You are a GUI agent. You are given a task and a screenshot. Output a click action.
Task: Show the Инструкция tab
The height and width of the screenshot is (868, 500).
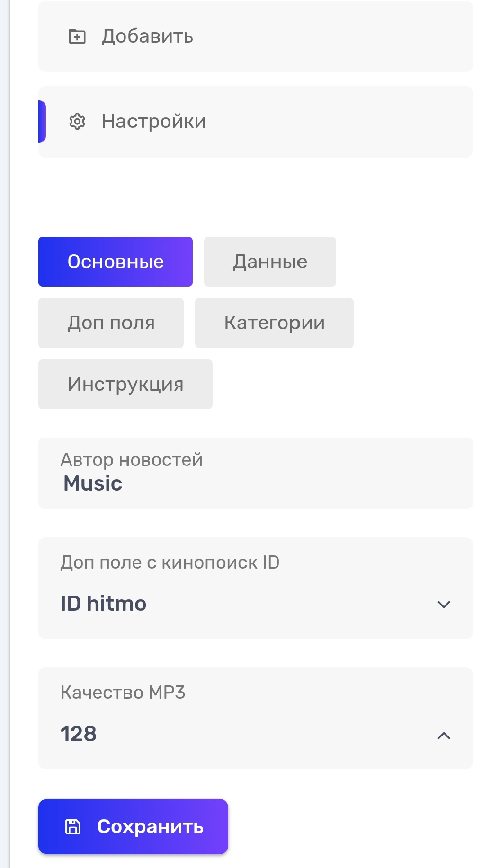[x=125, y=384]
